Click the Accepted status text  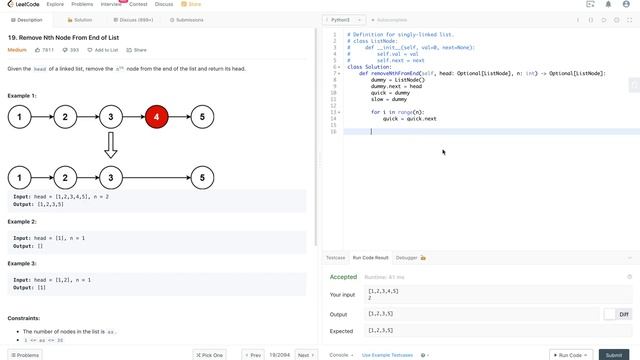pyautogui.click(x=343, y=277)
